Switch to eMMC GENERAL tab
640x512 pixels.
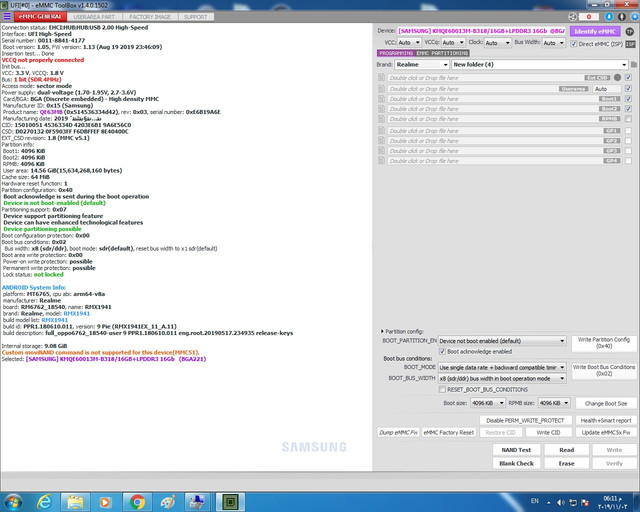click(40, 17)
